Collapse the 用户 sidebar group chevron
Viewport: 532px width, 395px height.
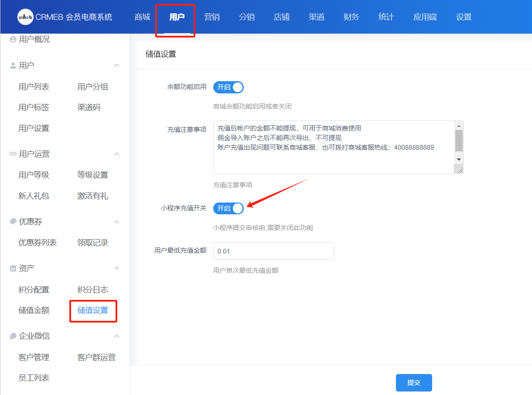(x=116, y=65)
